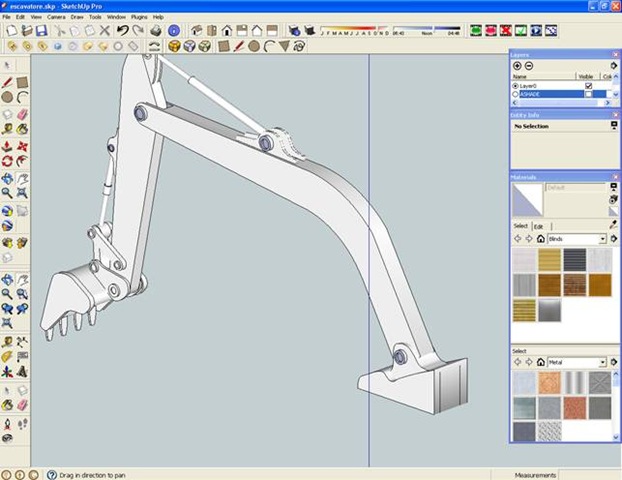The width and height of the screenshot is (622, 480).
Task: Toggle Layer0 visible checkbox
Action: tap(588, 86)
